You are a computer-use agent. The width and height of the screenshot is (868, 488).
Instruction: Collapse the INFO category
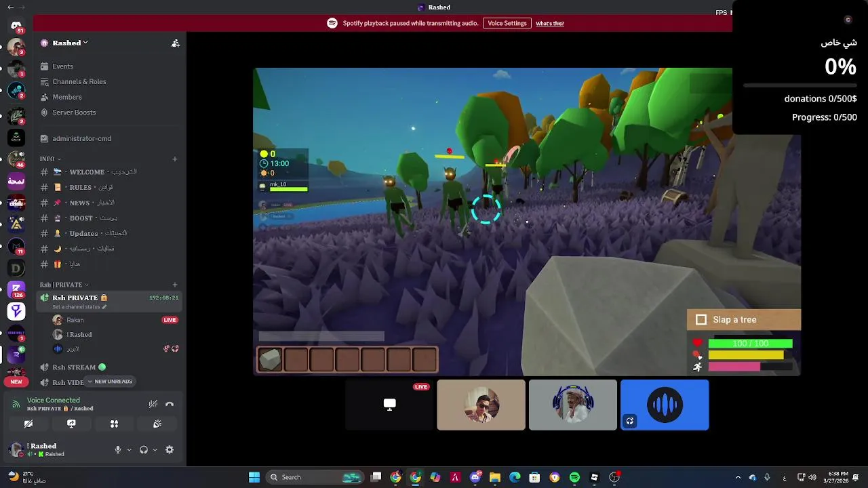point(50,159)
